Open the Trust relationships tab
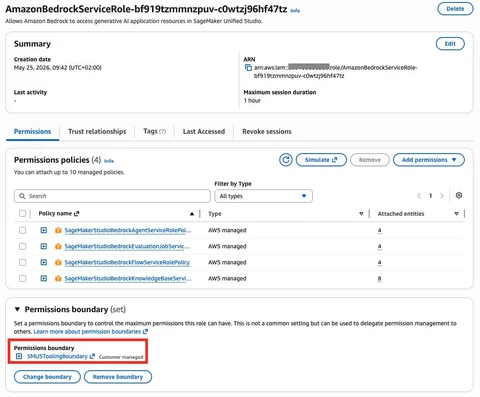The height and width of the screenshot is (397, 480). (x=97, y=131)
